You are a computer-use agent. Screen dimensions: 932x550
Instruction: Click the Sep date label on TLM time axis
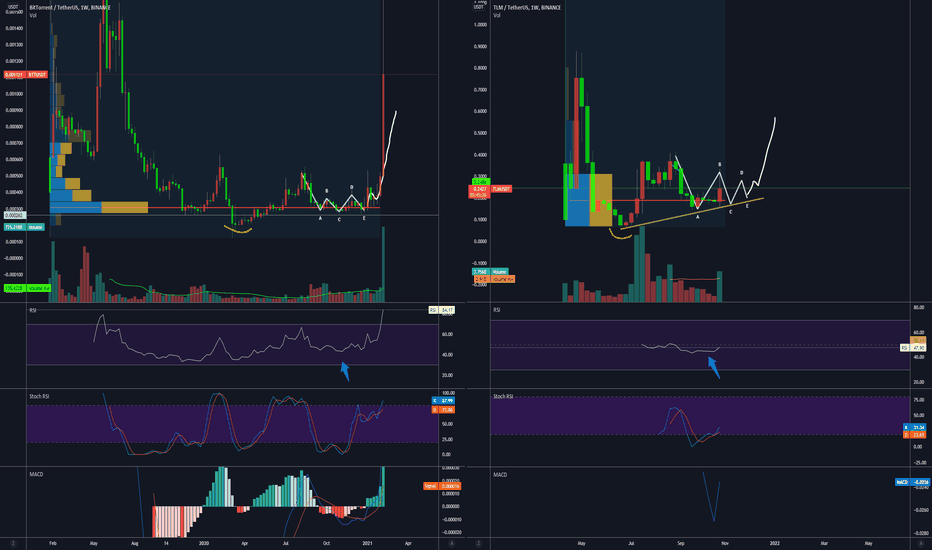point(681,543)
